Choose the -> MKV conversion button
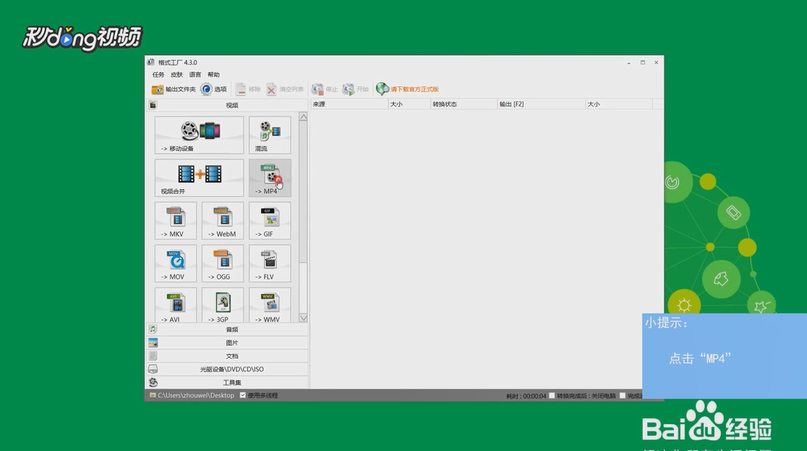 click(176, 220)
